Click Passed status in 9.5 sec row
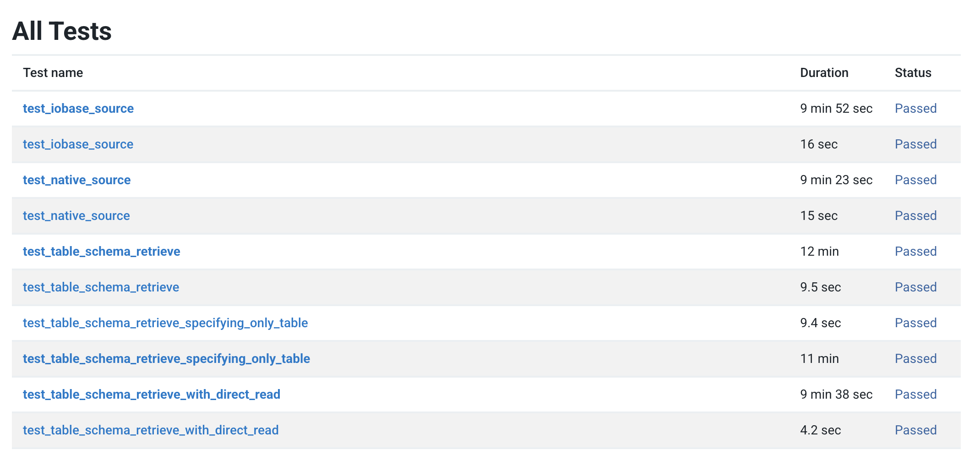 [x=916, y=287]
